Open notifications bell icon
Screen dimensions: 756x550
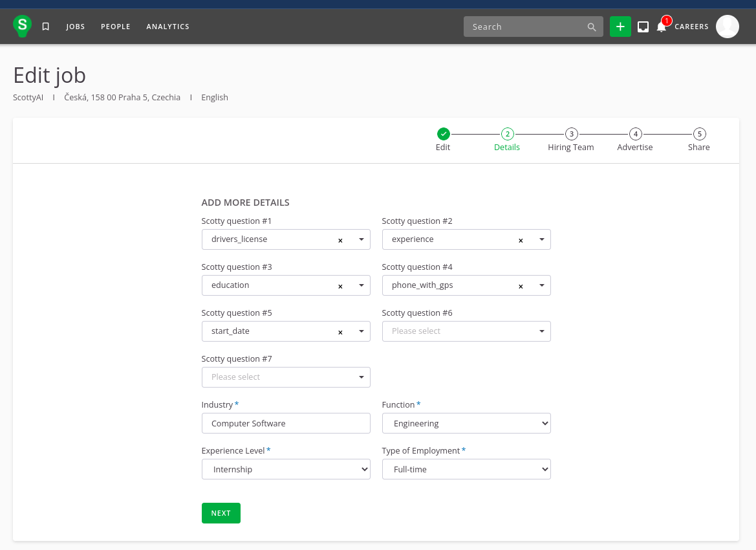tap(661, 27)
